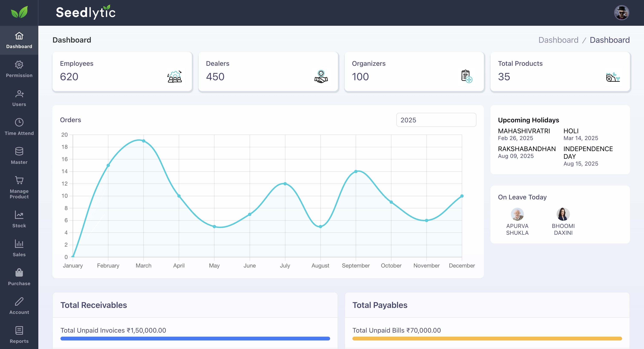644x349 pixels.
Task: Click the Total Unpaid Invoices blue progress bar
Action: click(x=195, y=339)
